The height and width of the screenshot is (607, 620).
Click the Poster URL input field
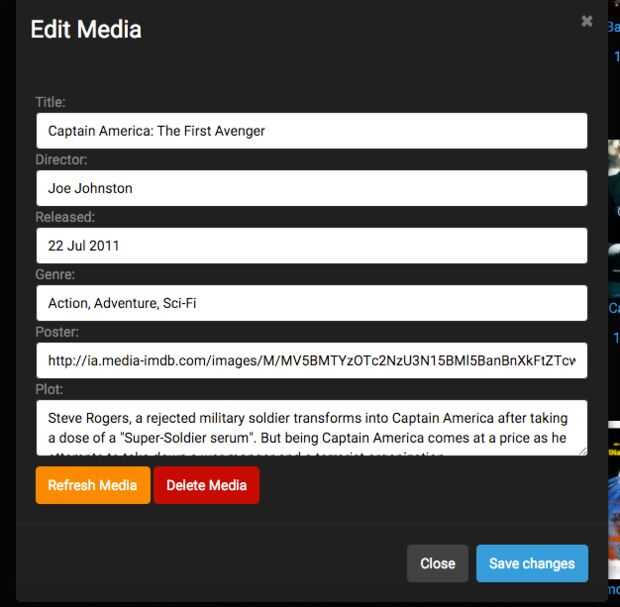tap(312, 360)
